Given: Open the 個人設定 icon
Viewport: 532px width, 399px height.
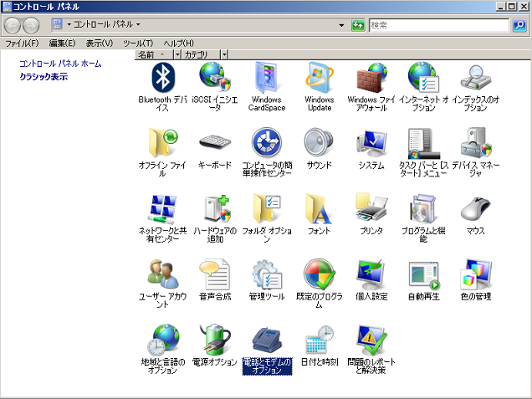Looking at the screenshot, I should pos(371,274).
